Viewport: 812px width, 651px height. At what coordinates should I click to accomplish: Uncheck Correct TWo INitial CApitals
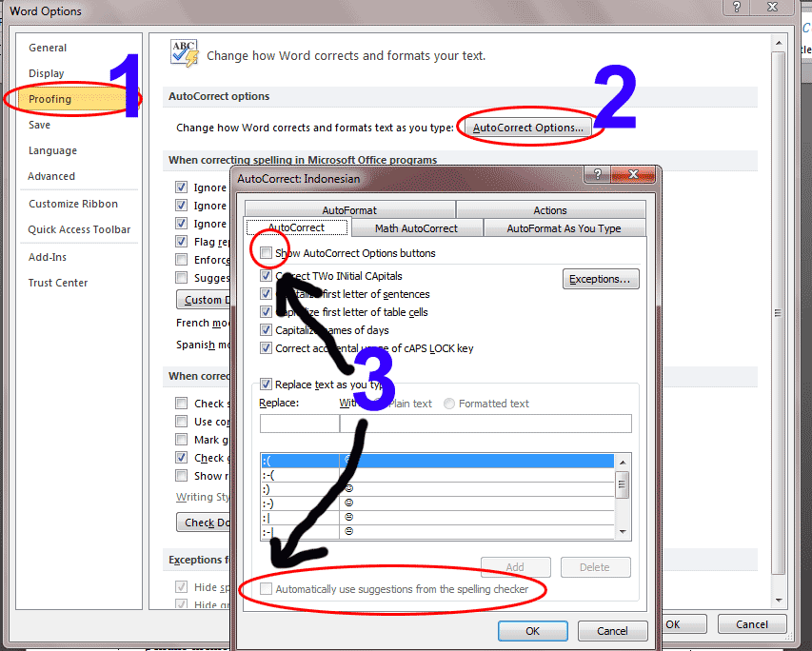pos(266,275)
